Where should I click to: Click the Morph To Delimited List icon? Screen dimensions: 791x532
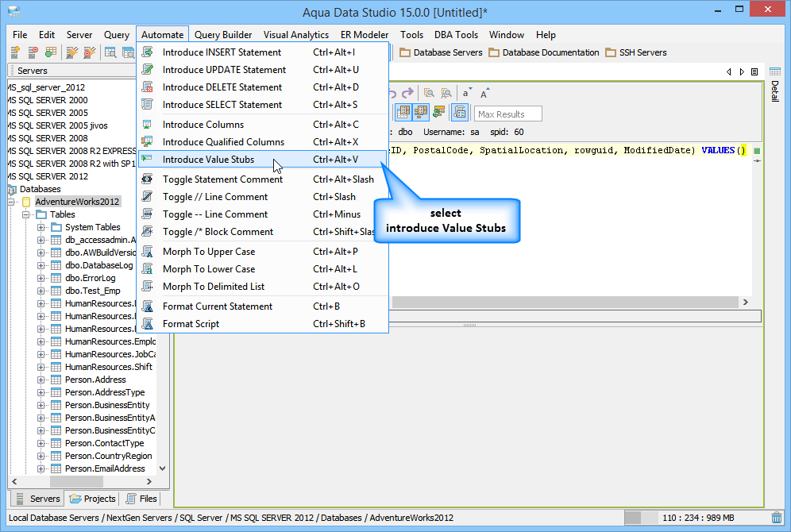point(147,287)
